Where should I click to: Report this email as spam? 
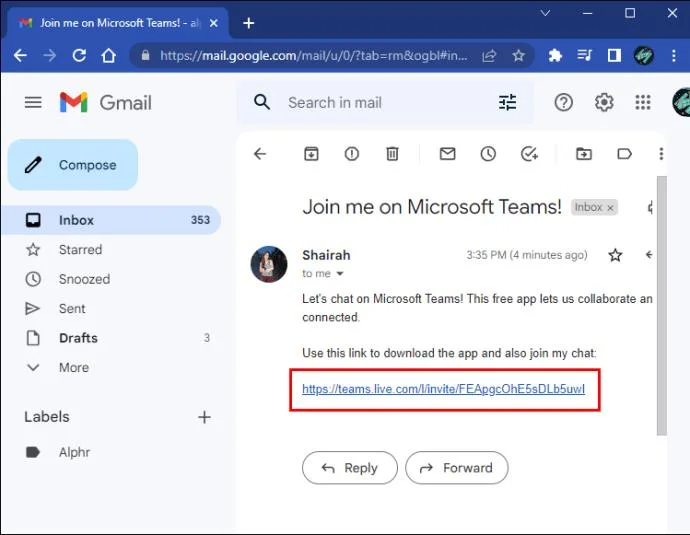352,154
